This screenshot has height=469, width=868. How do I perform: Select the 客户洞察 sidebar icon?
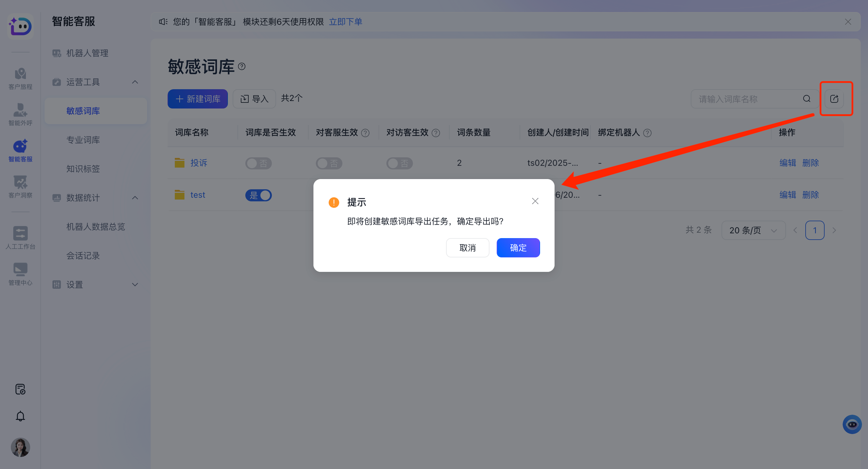[20, 186]
